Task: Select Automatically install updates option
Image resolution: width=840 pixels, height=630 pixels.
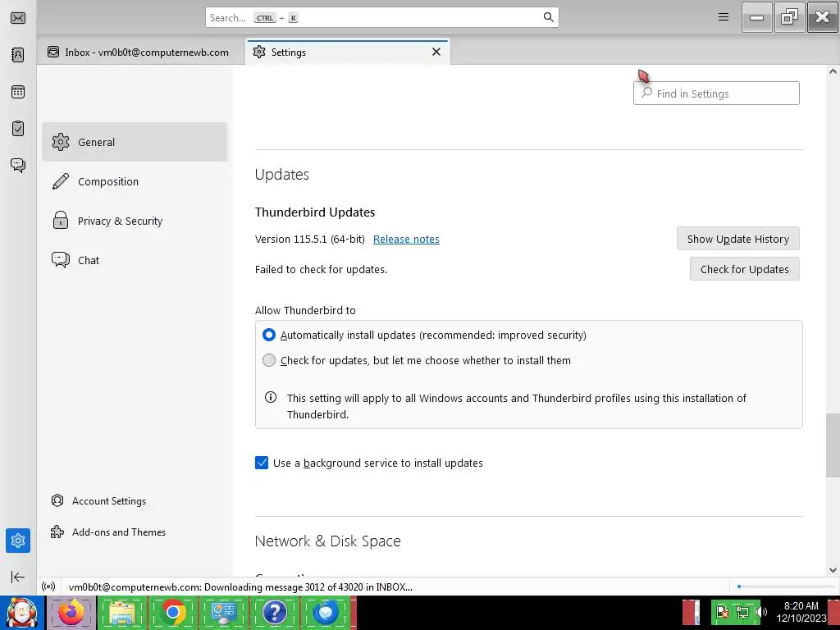Action: click(x=269, y=335)
